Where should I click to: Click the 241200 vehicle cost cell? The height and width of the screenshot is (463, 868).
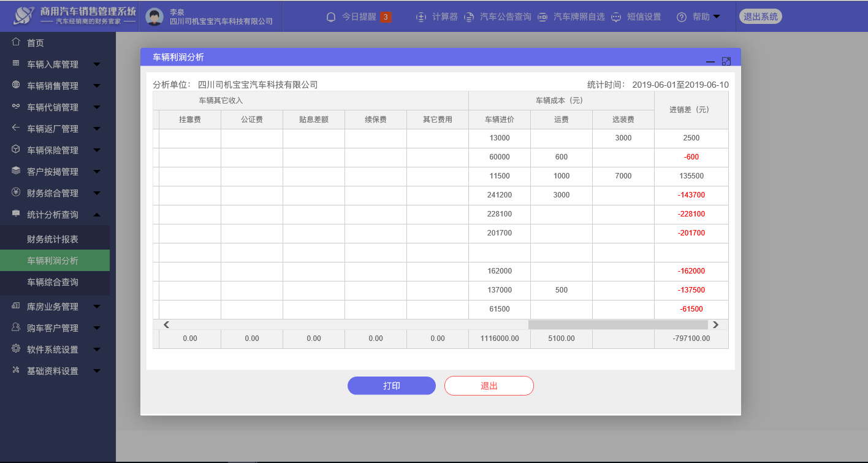tap(500, 195)
